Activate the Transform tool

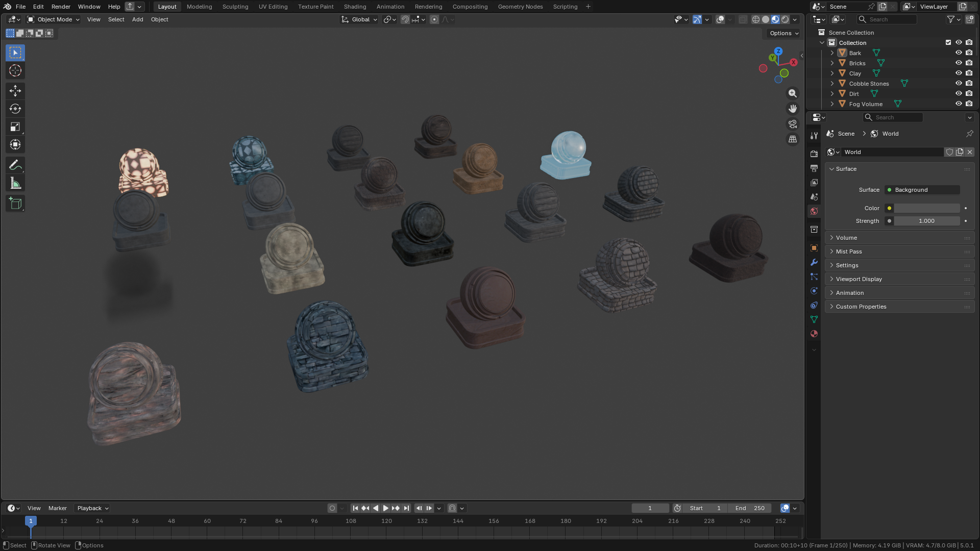click(15, 145)
